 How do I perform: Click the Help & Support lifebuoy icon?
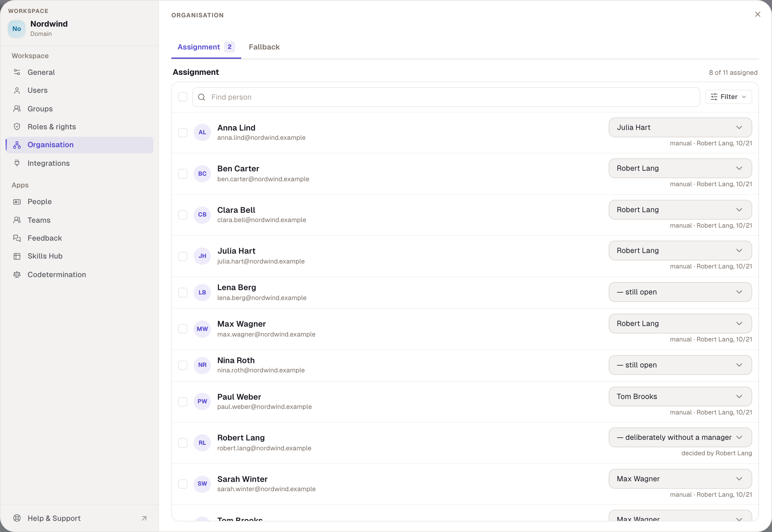(17, 518)
